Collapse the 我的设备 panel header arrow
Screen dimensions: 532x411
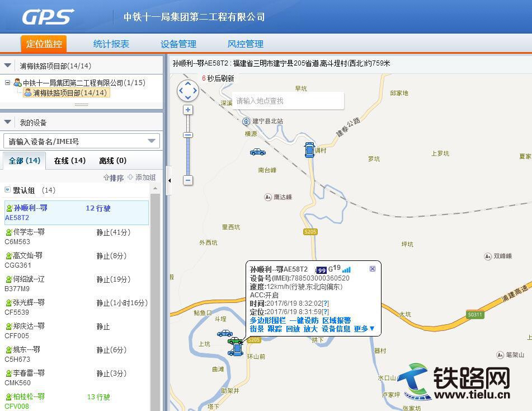(8, 122)
